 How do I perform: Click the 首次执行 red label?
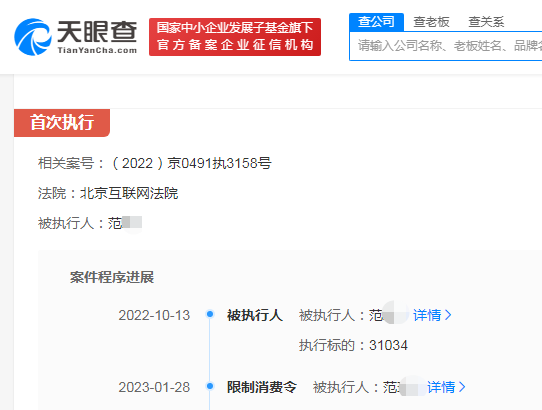pyautogui.click(x=62, y=123)
